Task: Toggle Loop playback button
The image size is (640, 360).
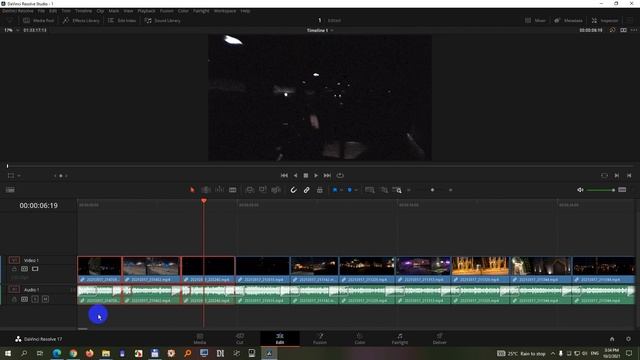Action: click(340, 176)
